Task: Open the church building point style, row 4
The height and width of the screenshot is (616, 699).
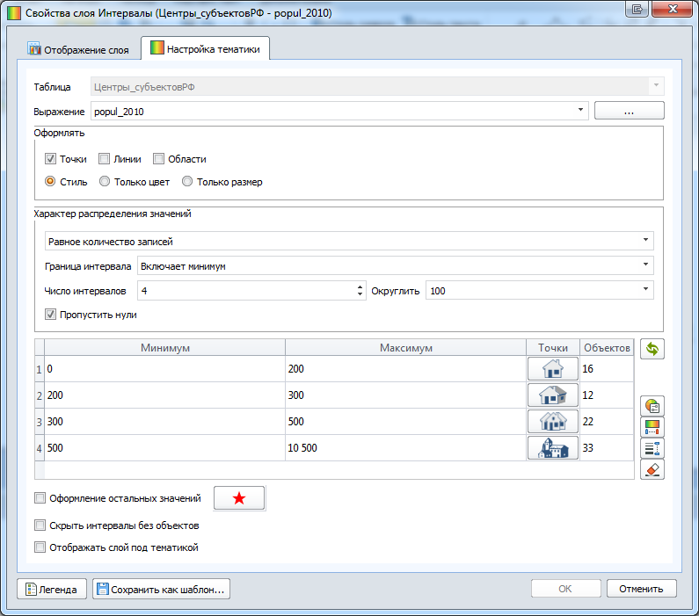Action: (553, 448)
